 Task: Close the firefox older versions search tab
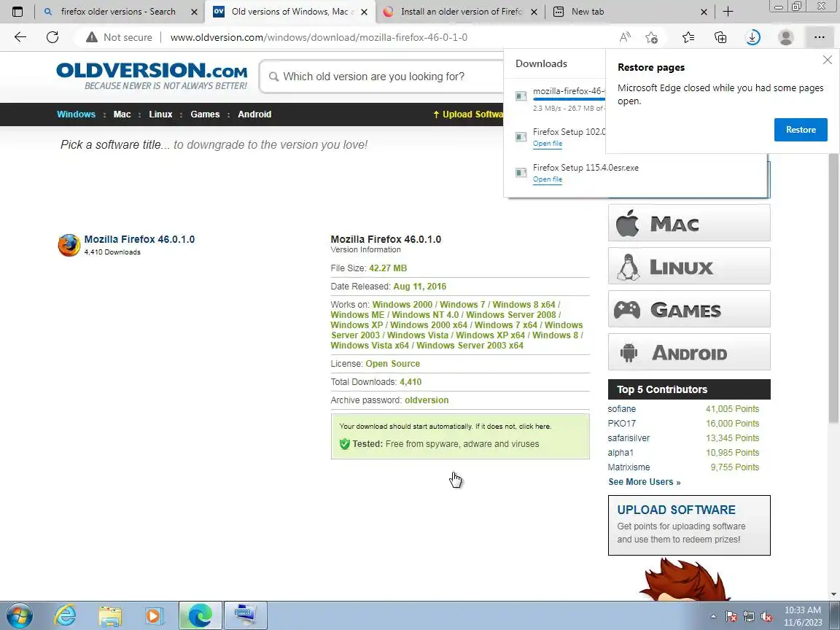pos(194,12)
